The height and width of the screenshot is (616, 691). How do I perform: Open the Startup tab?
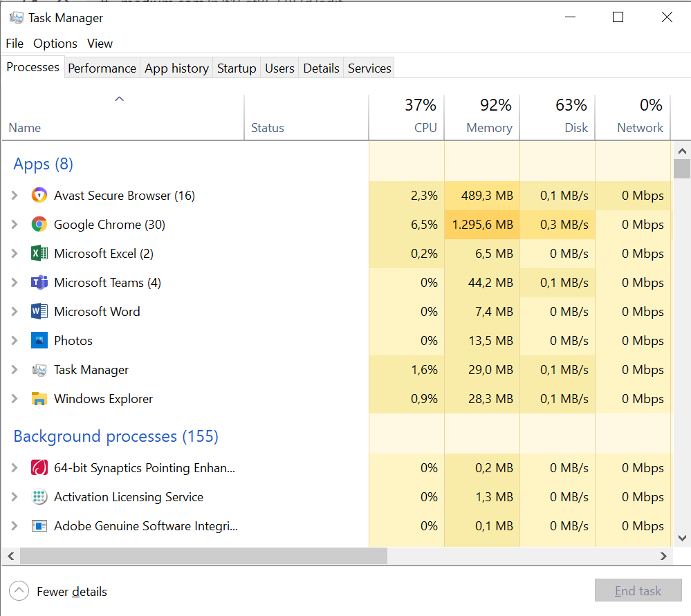tap(237, 68)
